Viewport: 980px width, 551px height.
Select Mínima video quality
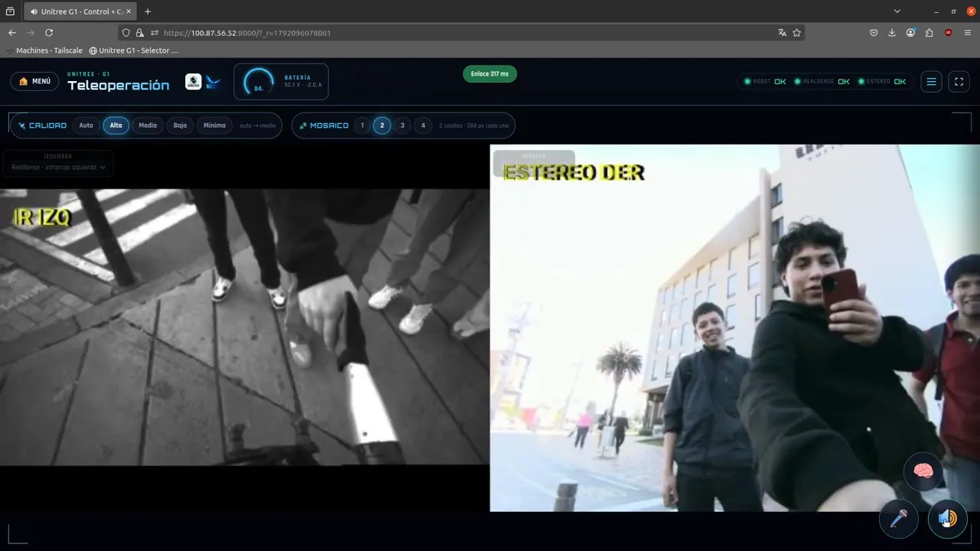point(214,126)
